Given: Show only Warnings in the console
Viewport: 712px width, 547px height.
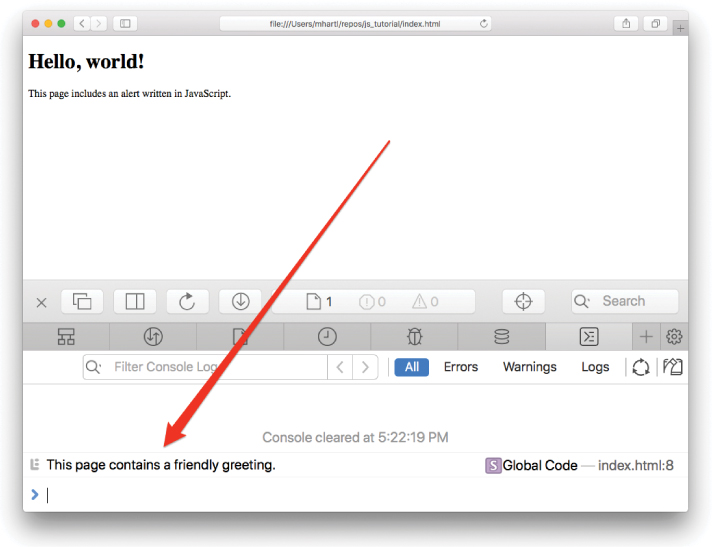Looking at the screenshot, I should click(529, 367).
